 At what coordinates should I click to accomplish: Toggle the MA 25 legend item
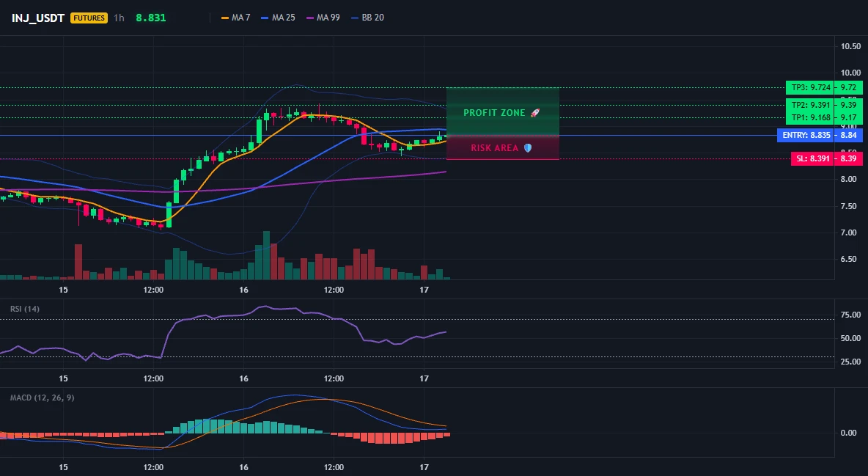[x=278, y=18]
